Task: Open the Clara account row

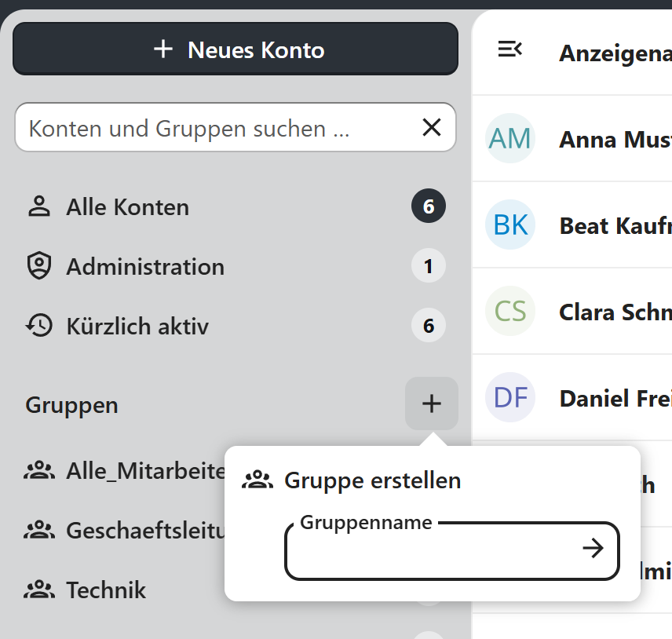Action: point(572,311)
